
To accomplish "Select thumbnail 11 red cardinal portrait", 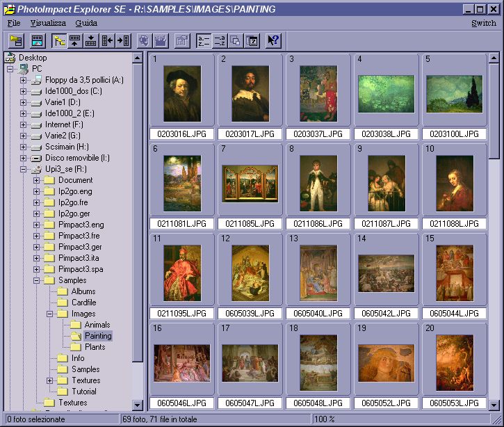I will click(x=182, y=273).
